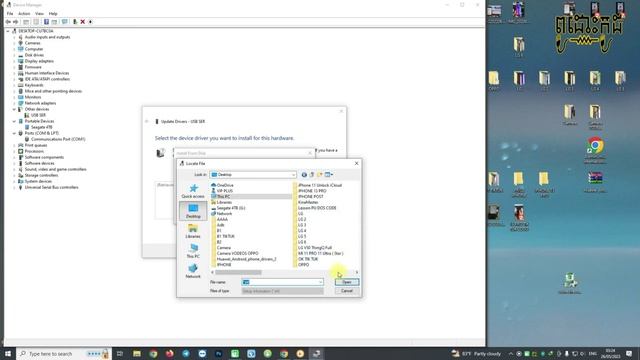Image resolution: width=640 pixels, height=360 pixels.
Task: Select Universal Serial Bus controllers
Action: [x=51, y=187]
